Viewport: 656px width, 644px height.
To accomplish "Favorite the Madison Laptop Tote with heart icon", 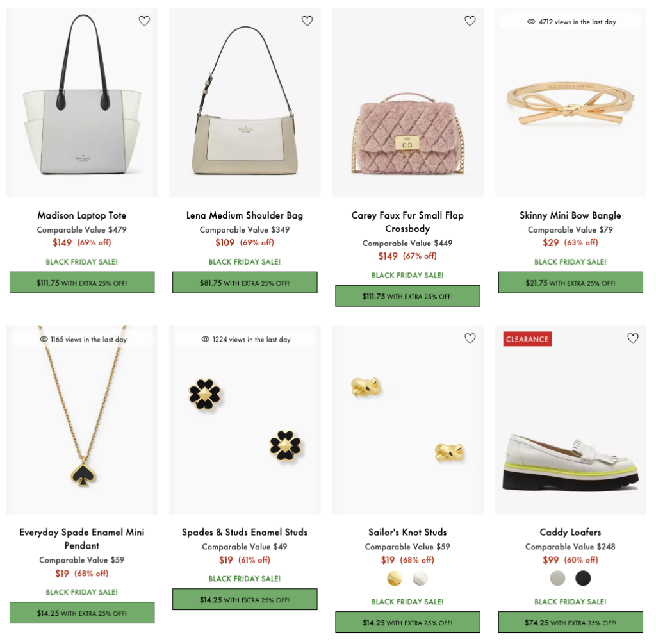I will pyautogui.click(x=144, y=21).
